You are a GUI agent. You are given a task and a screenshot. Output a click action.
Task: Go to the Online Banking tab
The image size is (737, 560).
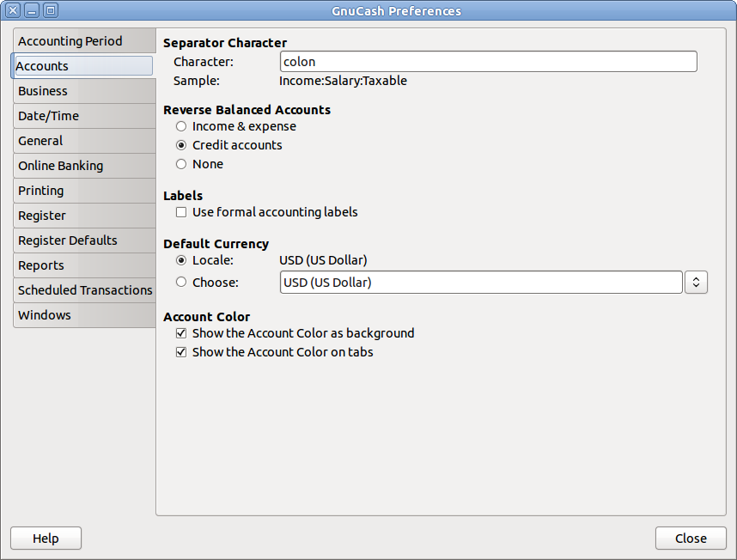pyautogui.click(x=60, y=166)
